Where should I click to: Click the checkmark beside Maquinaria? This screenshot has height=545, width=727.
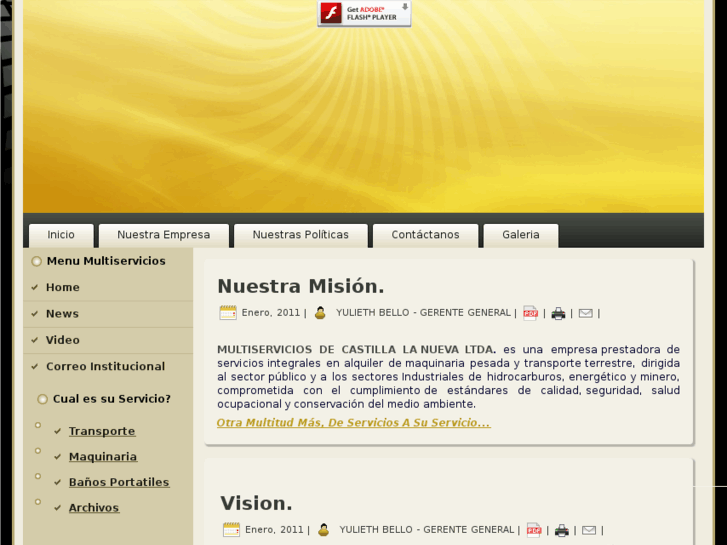pyautogui.click(x=57, y=457)
